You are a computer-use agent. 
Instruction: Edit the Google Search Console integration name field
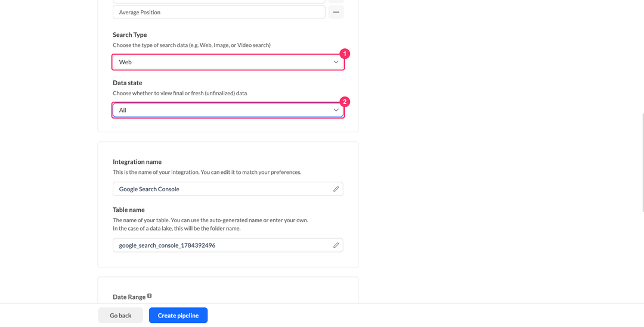tap(228, 189)
